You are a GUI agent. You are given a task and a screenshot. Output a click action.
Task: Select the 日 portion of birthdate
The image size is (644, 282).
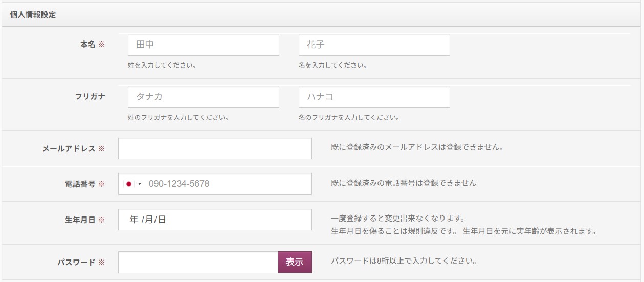tap(162, 220)
